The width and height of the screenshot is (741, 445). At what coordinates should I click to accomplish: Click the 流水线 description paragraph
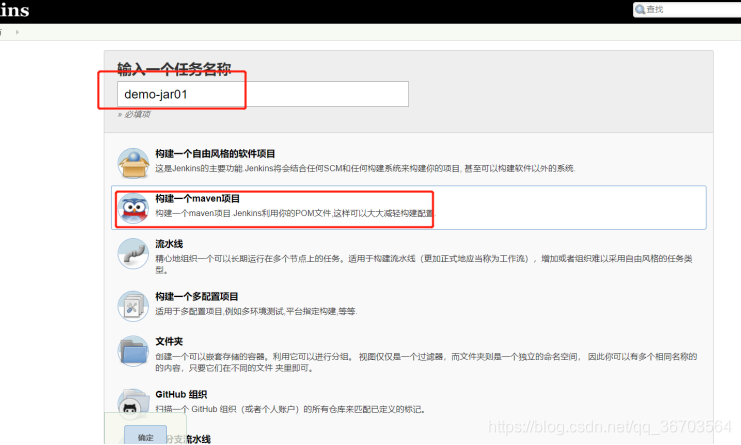[424, 264]
